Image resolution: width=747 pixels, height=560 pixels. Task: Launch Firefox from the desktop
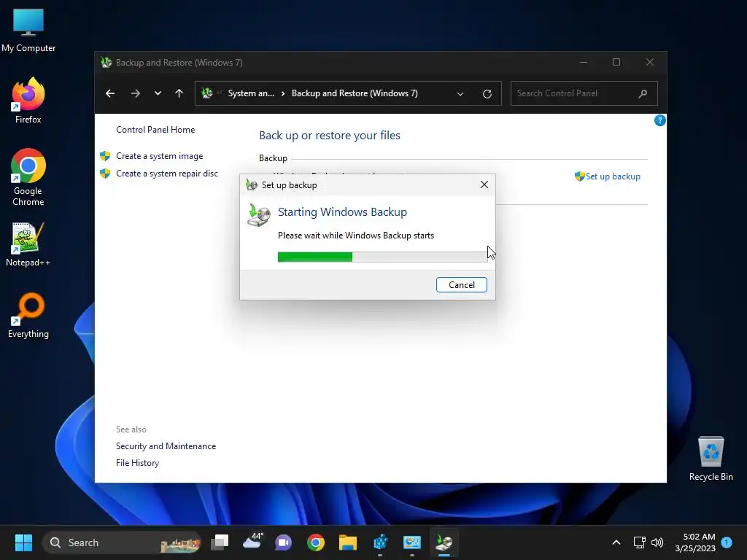click(28, 101)
